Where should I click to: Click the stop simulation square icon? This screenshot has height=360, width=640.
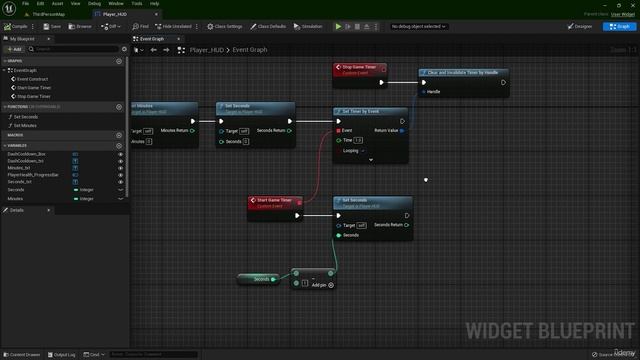coord(358,27)
